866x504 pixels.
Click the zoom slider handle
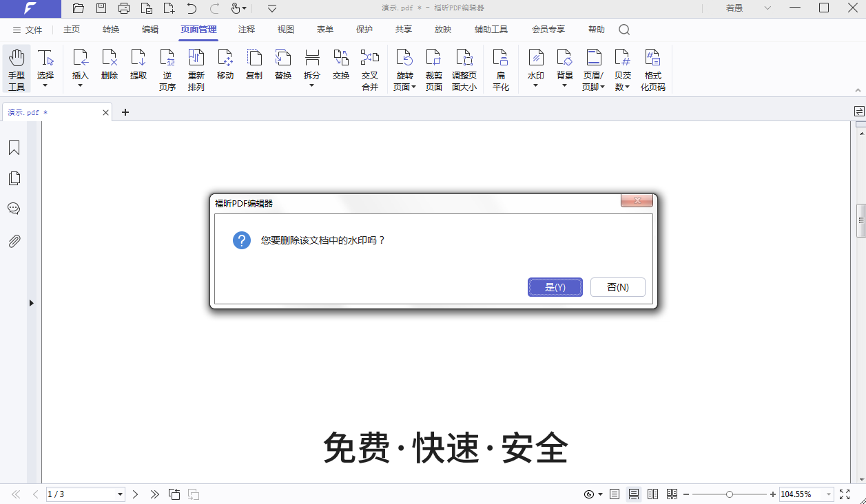click(730, 494)
